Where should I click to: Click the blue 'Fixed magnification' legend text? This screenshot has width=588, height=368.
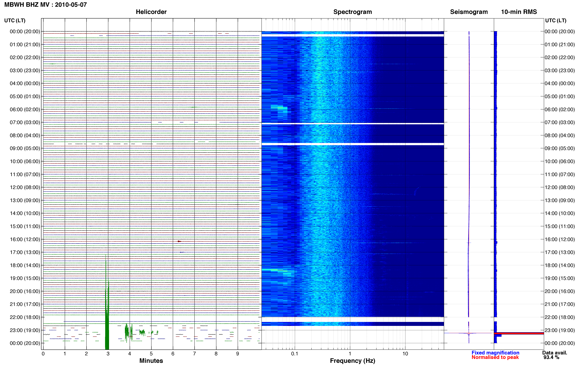point(495,353)
